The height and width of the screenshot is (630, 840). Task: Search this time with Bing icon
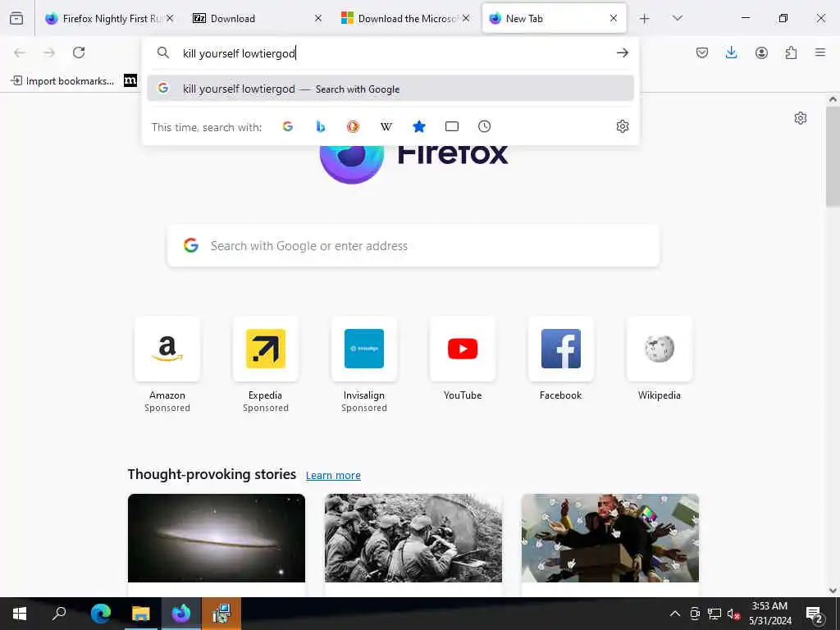pos(321,126)
